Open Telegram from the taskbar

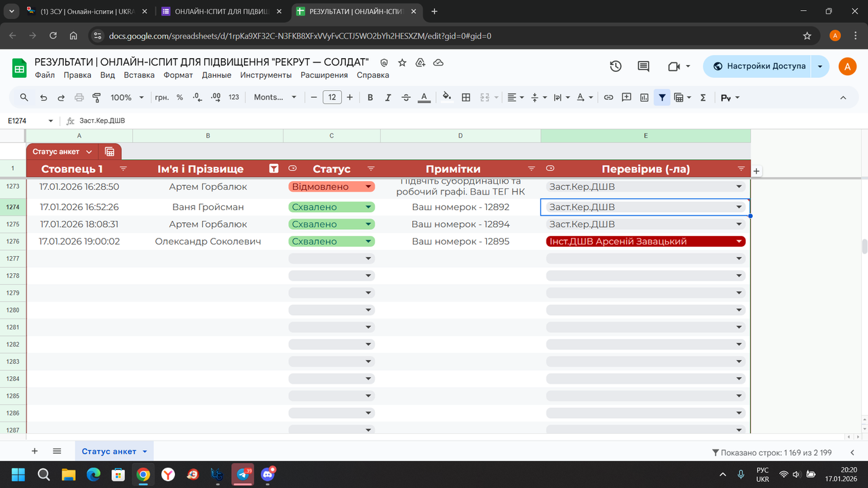(x=242, y=474)
